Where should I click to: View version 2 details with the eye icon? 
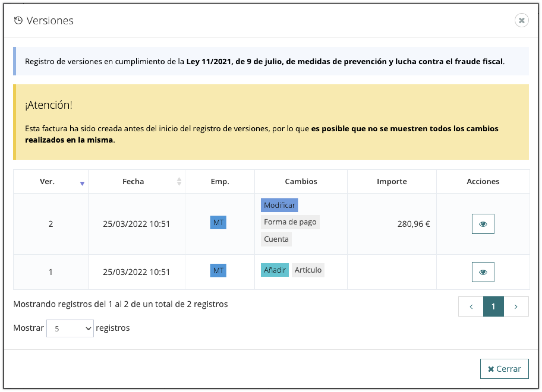point(483,224)
